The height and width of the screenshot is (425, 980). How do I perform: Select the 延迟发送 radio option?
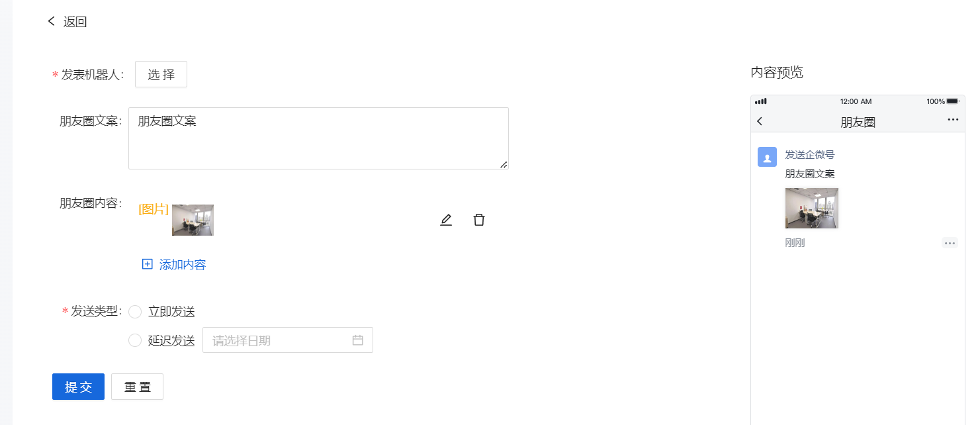[x=135, y=340]
